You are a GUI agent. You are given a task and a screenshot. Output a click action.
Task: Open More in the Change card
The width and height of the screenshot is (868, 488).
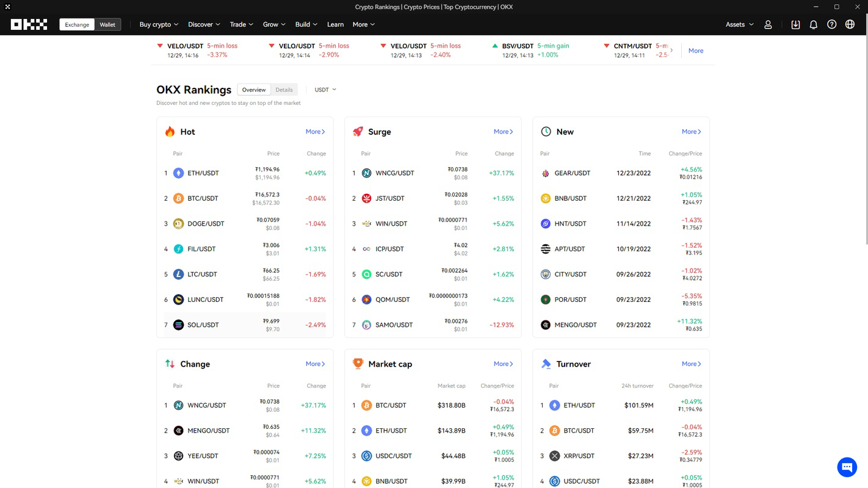click(x=315, y=364)
